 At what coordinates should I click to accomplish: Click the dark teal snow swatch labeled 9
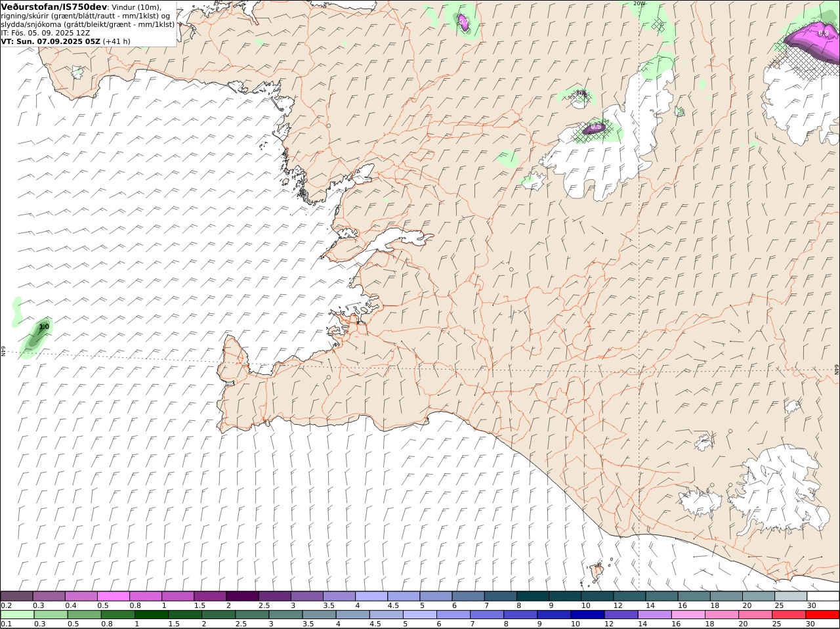[x=565, y=596]
